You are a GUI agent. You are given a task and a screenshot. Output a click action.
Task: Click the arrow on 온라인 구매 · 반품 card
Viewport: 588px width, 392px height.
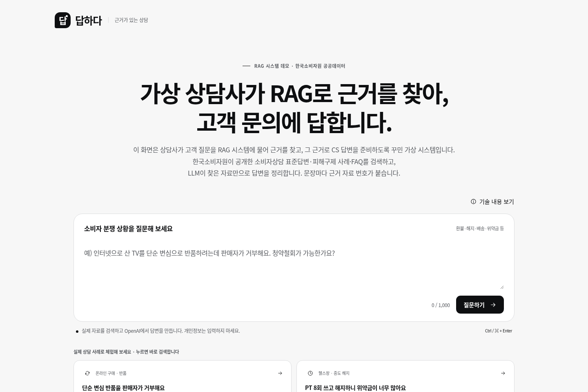[280, 373]
